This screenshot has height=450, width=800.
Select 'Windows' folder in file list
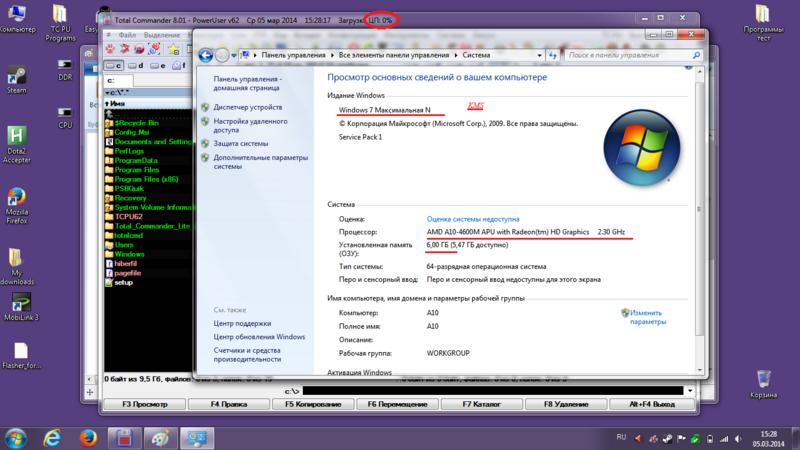[129, 254]
